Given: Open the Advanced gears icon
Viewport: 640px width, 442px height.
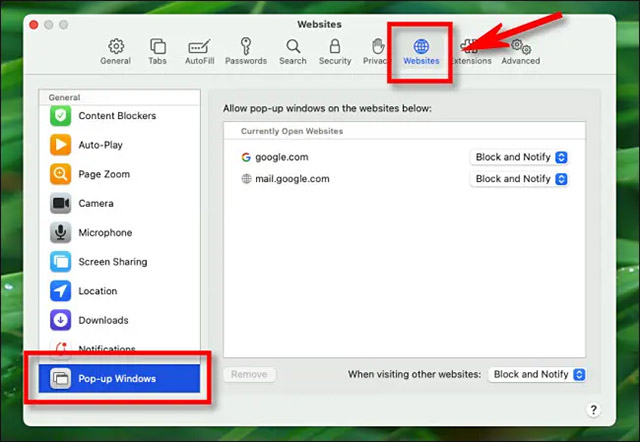Looking at the screenshot, I should (521, 47).
